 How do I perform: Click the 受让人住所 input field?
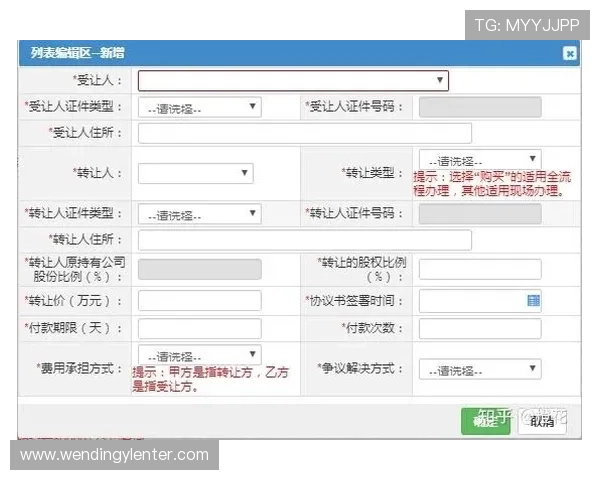pyautogui.click(x=305, y=133)
